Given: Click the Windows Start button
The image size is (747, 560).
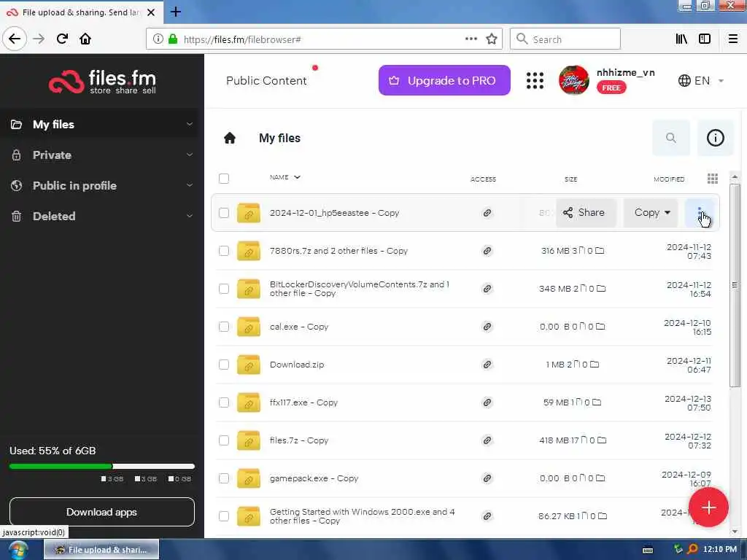Looking at the screenshot, I should (18, 550).
